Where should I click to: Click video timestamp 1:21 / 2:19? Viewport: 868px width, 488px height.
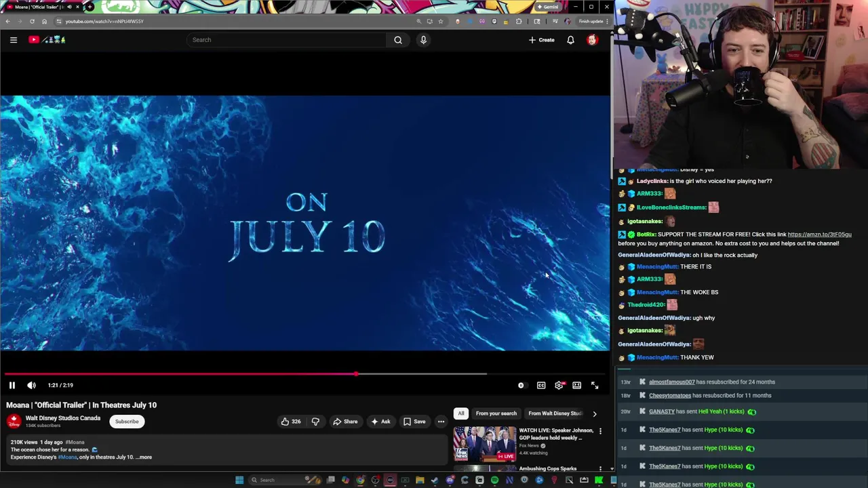60,385
